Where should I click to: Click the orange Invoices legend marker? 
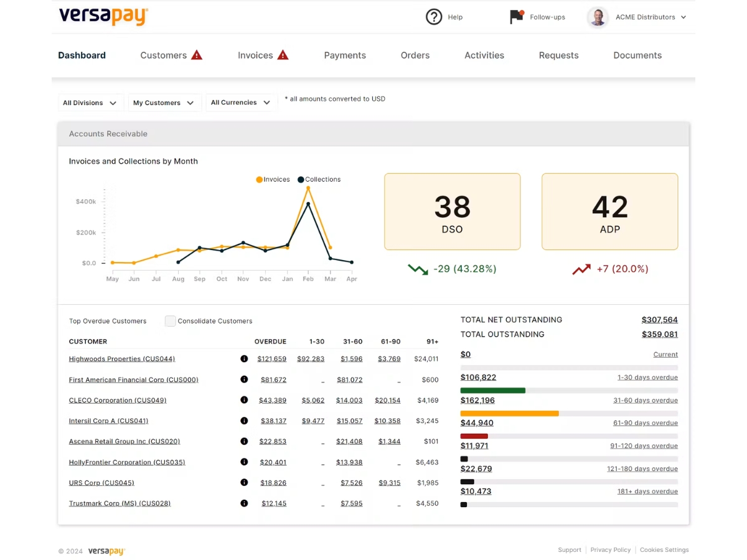point(259,179)
